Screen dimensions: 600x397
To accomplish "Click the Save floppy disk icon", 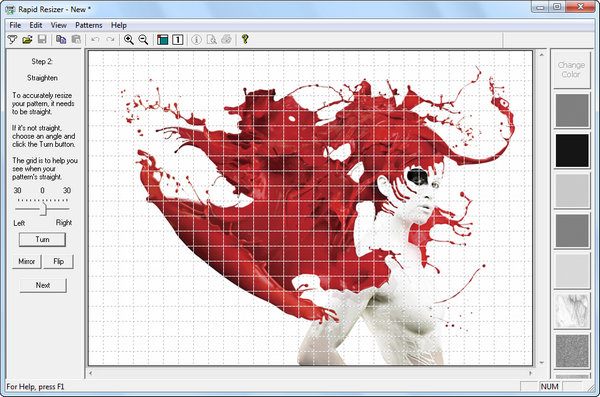I will point(42,39).
